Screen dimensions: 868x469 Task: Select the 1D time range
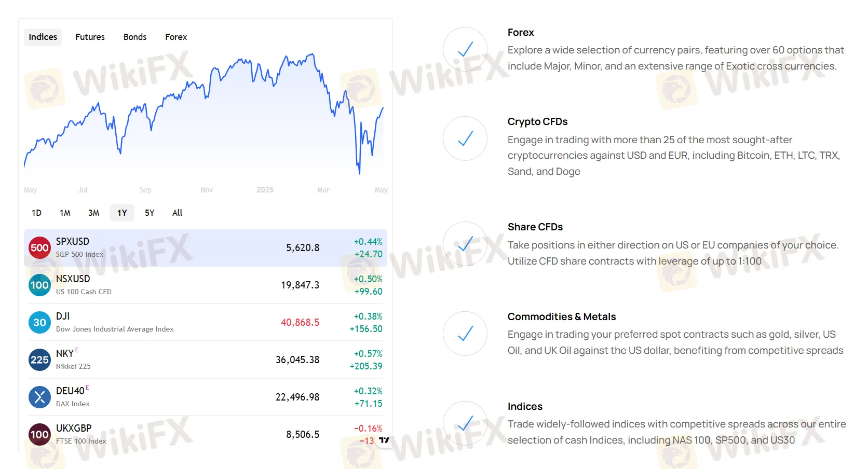point(36,213)
